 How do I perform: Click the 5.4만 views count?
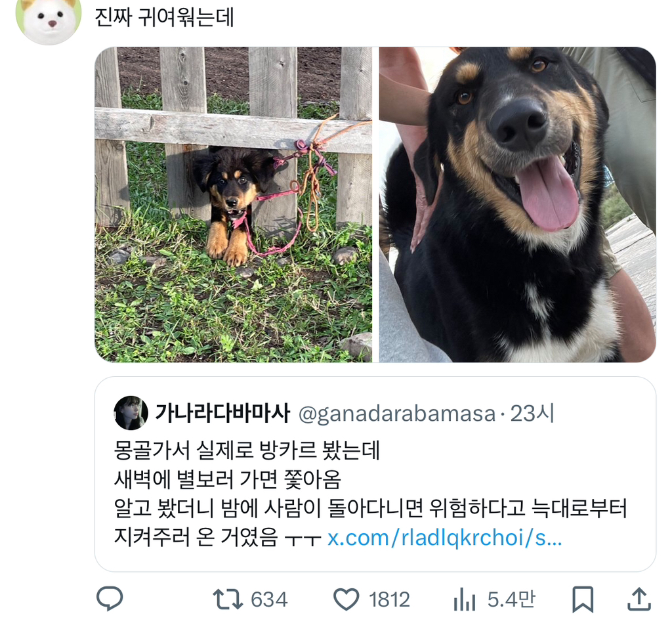click(512, 599)
